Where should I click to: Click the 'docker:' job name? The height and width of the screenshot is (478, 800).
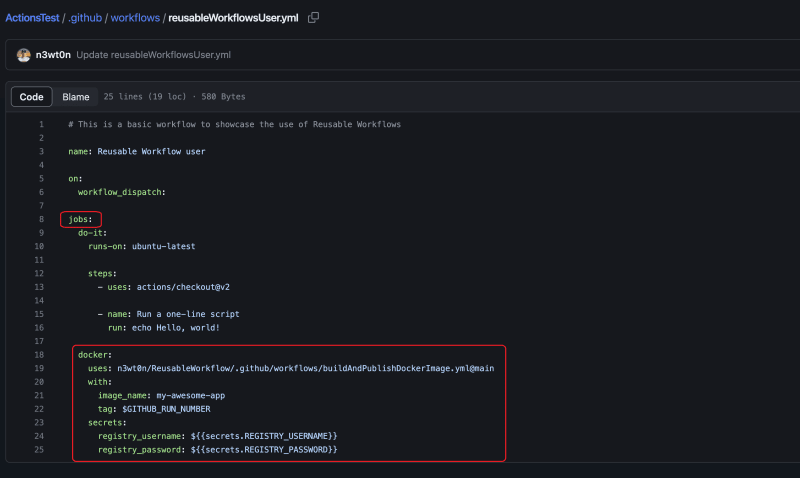pos(95,355)
